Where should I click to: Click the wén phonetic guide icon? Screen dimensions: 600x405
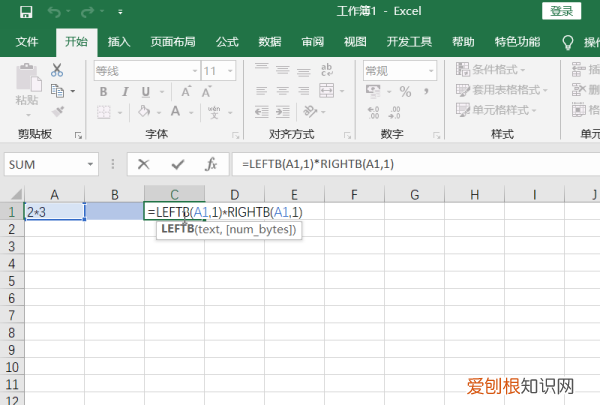pyautogui.click(x=214, y=112)
